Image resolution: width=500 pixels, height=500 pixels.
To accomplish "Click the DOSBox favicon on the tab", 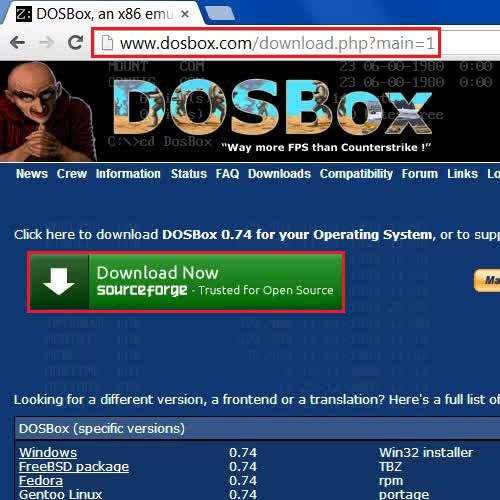I will tap(24, 14).
